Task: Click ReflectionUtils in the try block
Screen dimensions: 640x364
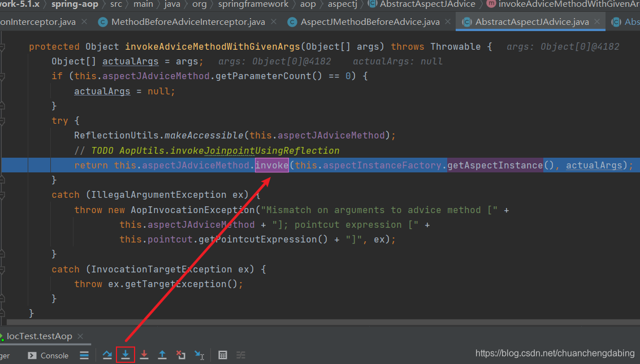Action: pos(116,136)
